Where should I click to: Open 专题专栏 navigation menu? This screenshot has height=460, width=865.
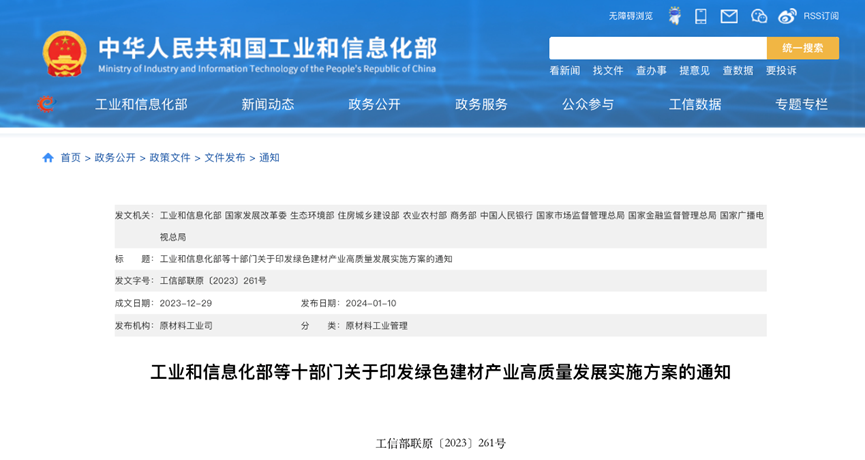pos(801,104)
